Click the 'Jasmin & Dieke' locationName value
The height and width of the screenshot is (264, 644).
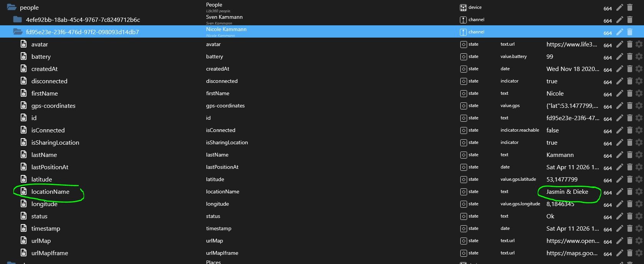(567, 192)
